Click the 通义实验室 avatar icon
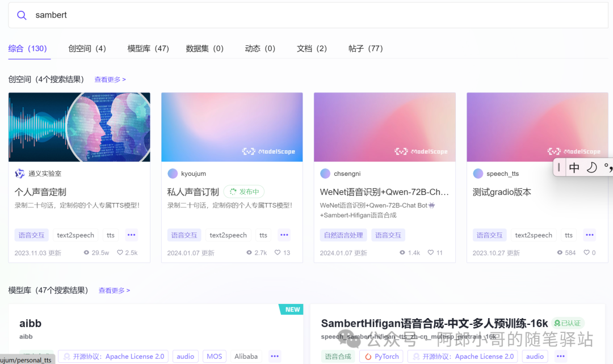Screen dimensions: 613x364 [x=19, y=173]
